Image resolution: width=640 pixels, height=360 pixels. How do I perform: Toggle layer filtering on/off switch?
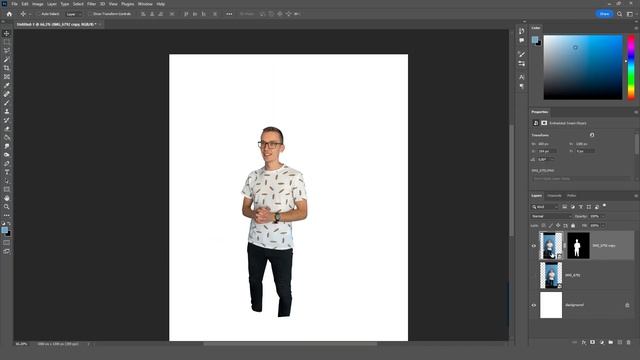pos(604,206)
